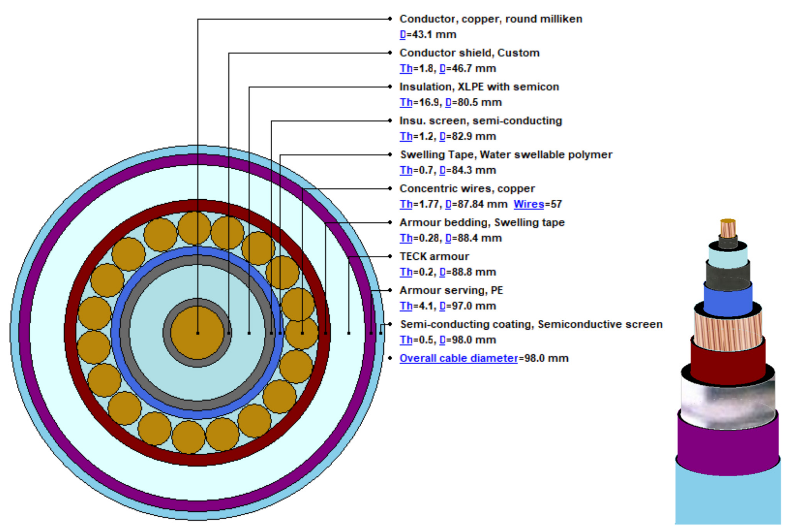Click Th link under TECK armour
Screen dimensions: 794x532
click(406, 272)
